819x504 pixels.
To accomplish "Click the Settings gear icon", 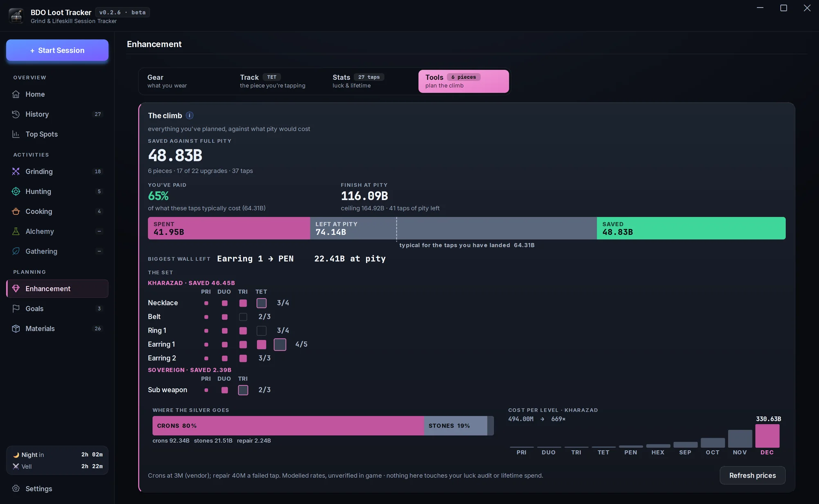I will coord(16,488).
